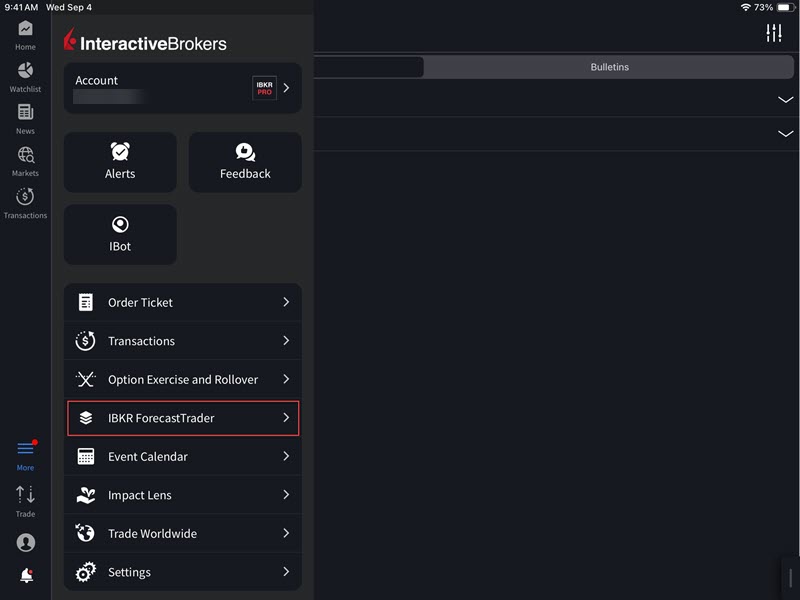800x600 pixels.
Task: Tap the IBKR ForecastTrader layers icon
Action: (x=86, y=418)
